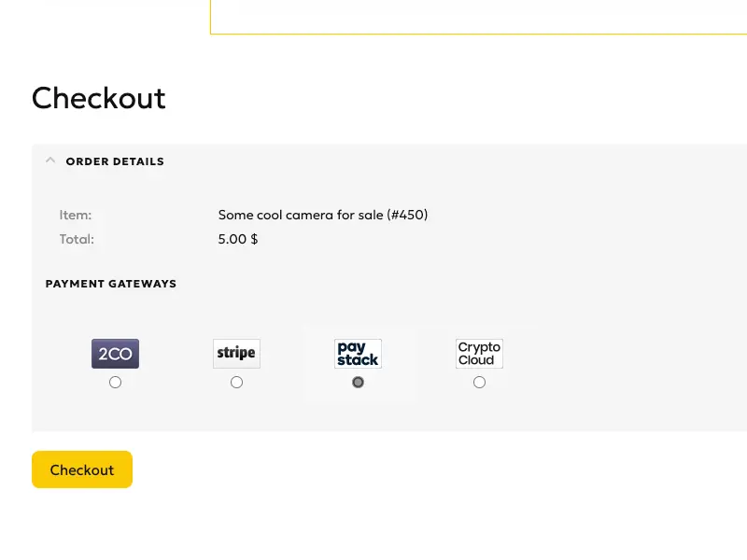Viewport: 747px width, 560px height.
Task: Select the Stripe radio button
Action: click(237, 383)
